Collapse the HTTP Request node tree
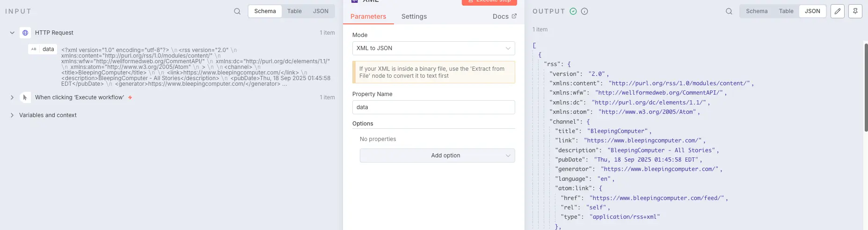 pyautogui.click(x=12, y=33)
